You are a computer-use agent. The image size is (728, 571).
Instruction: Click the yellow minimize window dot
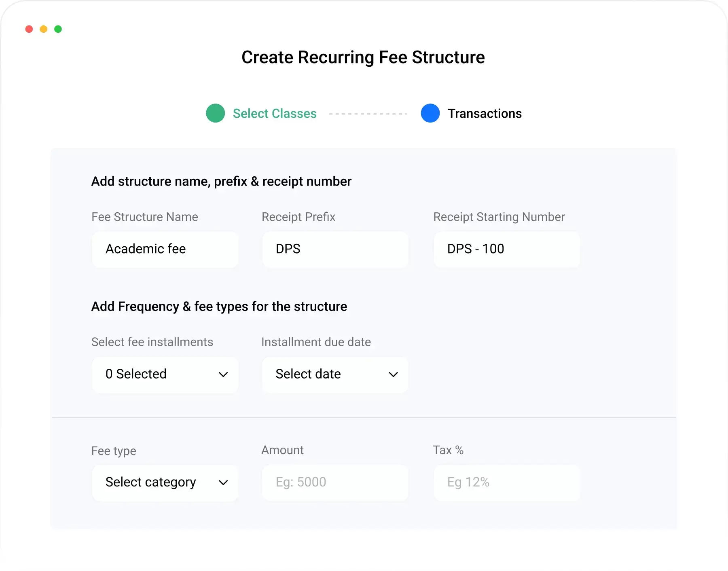pos(44,29)
